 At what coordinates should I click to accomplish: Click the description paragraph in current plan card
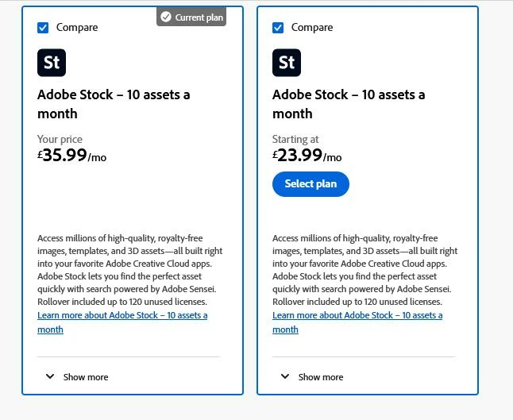[x=127, y=270]
